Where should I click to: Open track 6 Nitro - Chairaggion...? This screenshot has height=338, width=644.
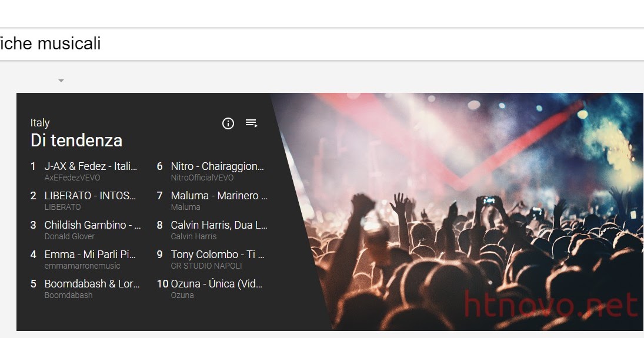point(217,166)
